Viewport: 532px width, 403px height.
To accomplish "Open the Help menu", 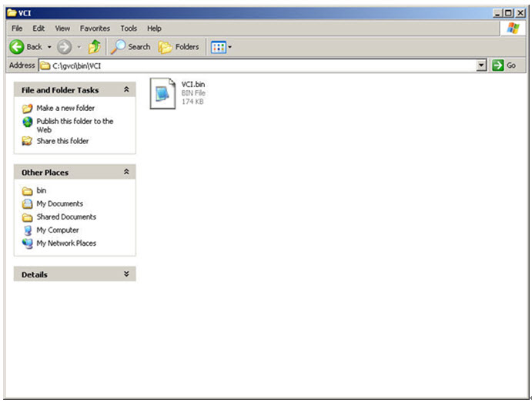I will 154,29.
